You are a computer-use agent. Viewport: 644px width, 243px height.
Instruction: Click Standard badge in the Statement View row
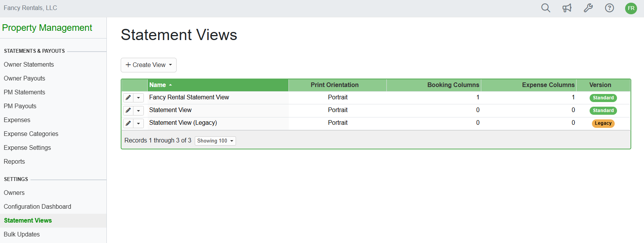(603, 111)
